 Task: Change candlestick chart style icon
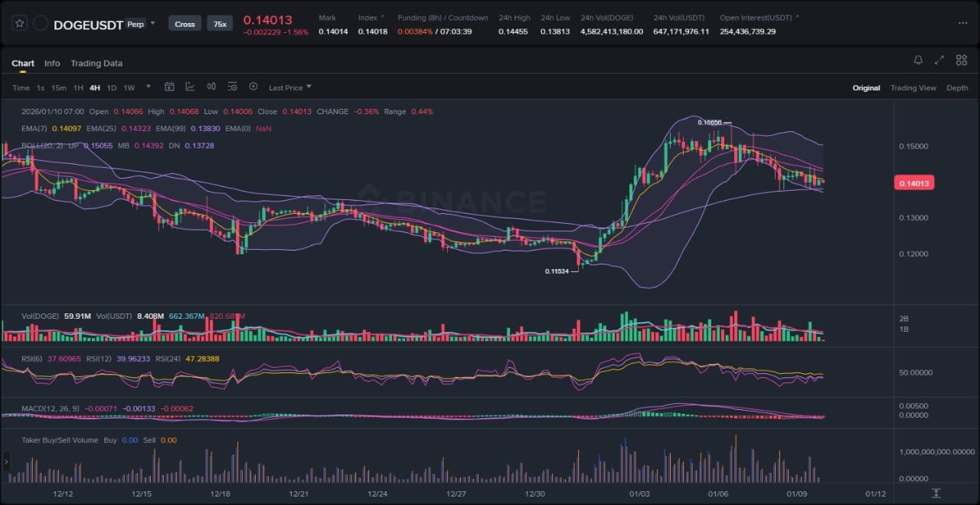point(211,87)
